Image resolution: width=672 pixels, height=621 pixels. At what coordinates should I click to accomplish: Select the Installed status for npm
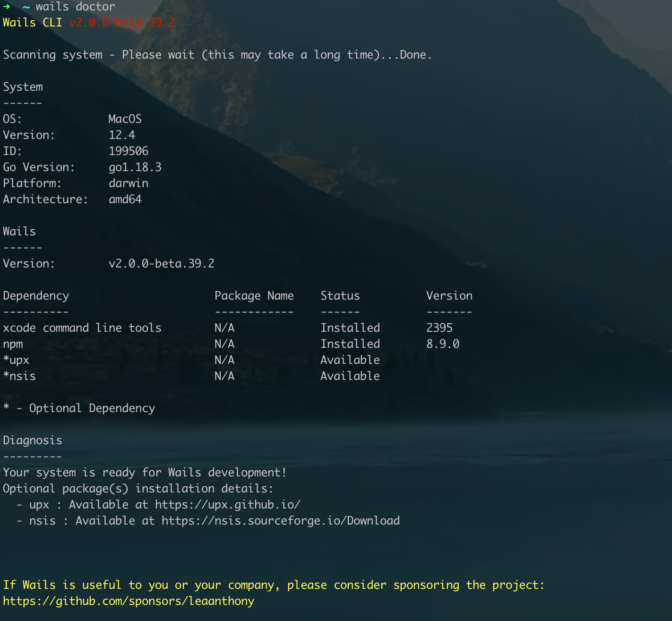(x=350, y=344)
